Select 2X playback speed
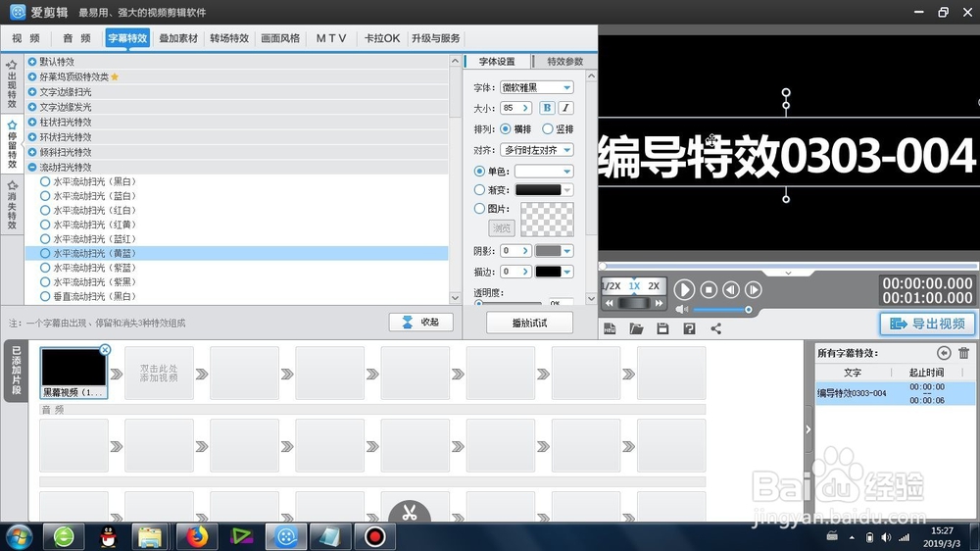This screenshot has width=980, height=551. pyautogui.click(x=654, y=286)
